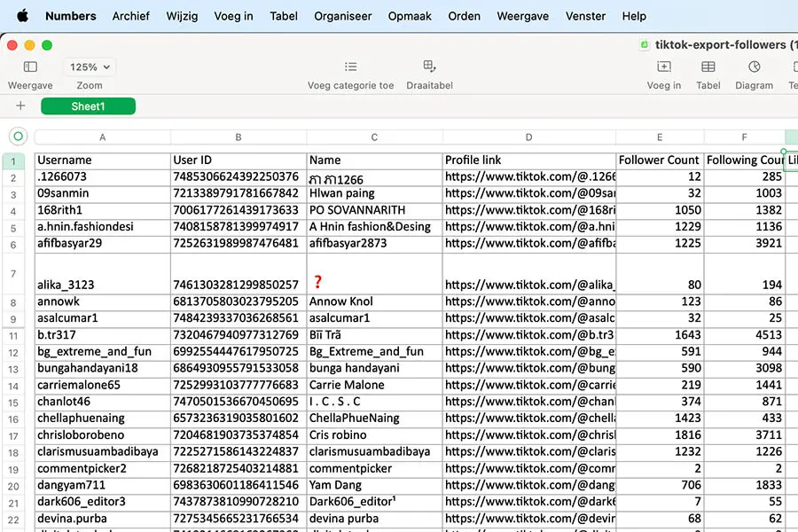This screenshot has height=532, width=798.
Task: Click the Username header cell
Action: (x=102, y=160)
